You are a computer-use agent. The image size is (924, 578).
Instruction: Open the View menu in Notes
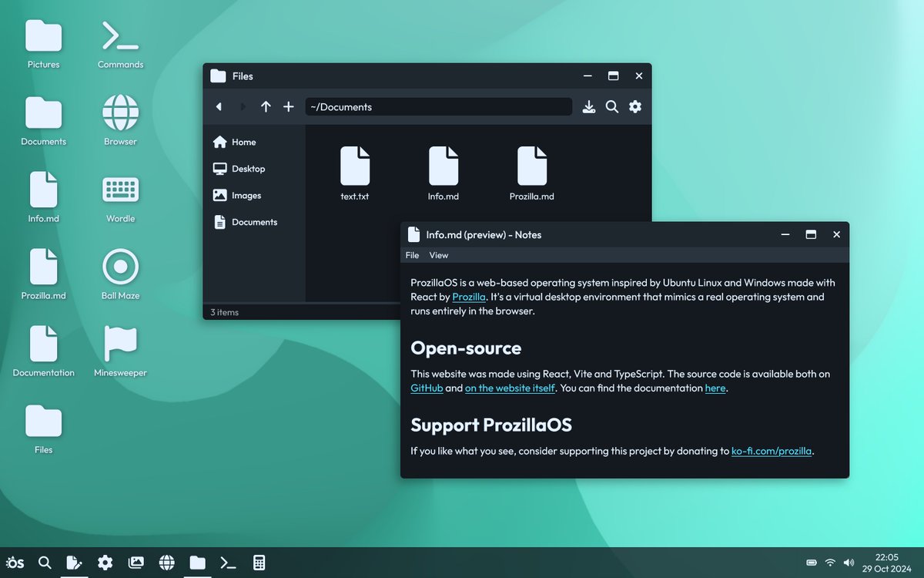pyautogui.click(x=439, y=255)
